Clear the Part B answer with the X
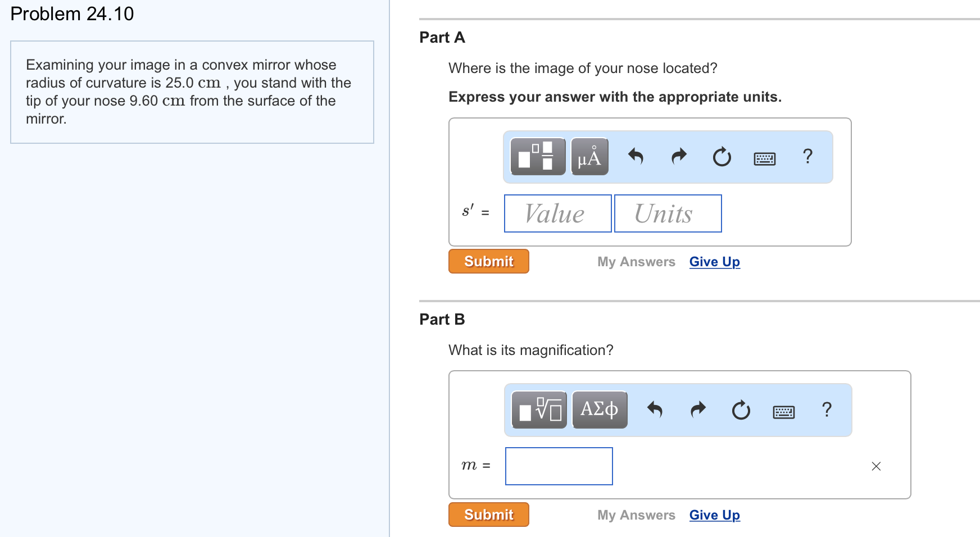This screenshot has width=980, height=537. (876, 466)
